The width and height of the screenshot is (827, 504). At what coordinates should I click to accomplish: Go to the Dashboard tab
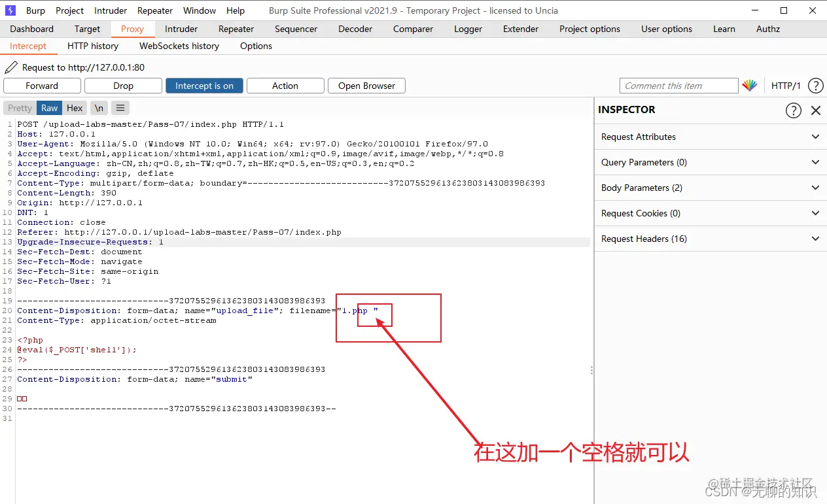click(x=32, y=29)
